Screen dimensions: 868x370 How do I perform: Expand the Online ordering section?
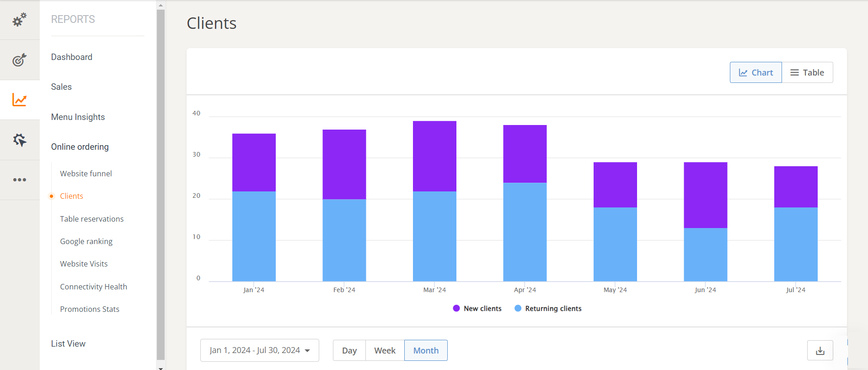(80, 147)
